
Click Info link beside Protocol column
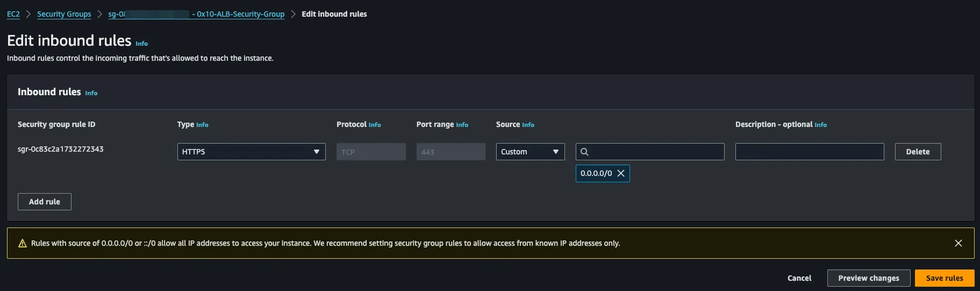tap(375, 125)
